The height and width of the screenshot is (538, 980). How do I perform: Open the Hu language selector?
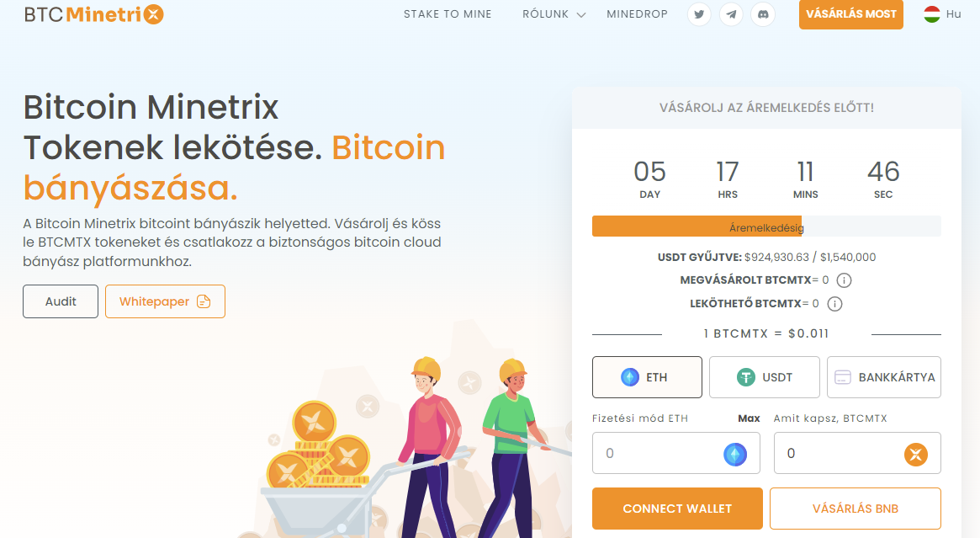(x=942, y=14)
